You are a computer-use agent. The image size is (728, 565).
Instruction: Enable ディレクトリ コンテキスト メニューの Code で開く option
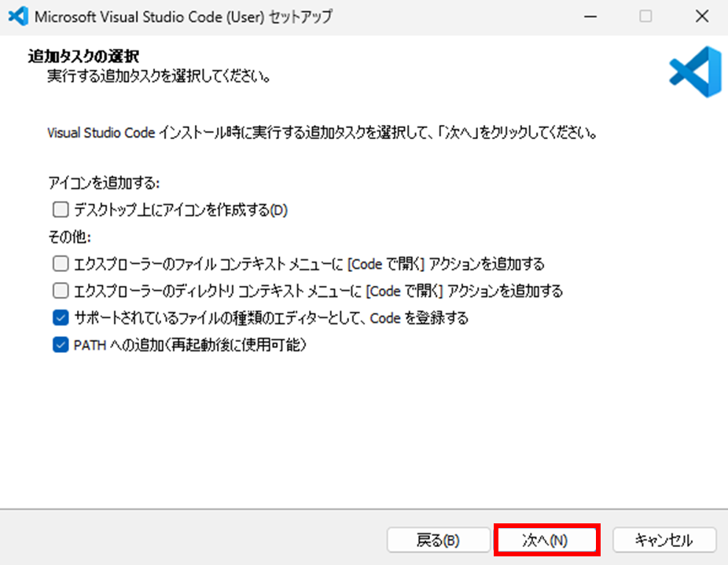[61, 291]
